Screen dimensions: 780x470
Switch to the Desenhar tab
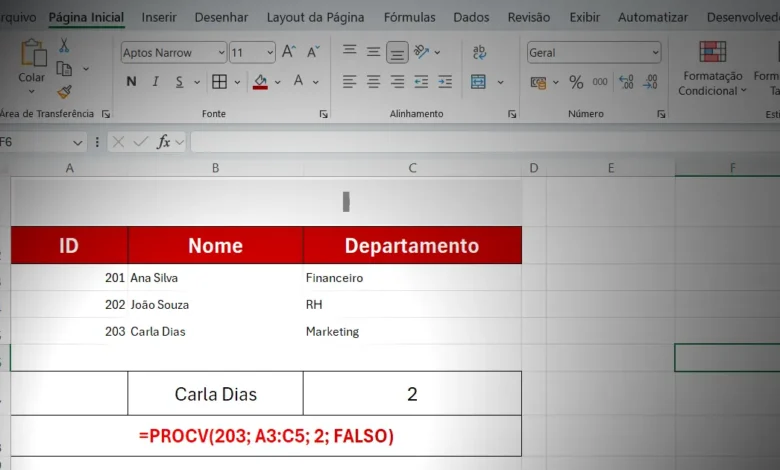click(221, 17)
